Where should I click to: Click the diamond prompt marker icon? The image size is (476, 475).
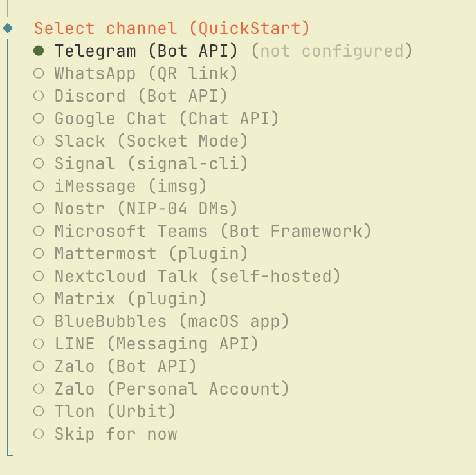[x=8, y=28]
